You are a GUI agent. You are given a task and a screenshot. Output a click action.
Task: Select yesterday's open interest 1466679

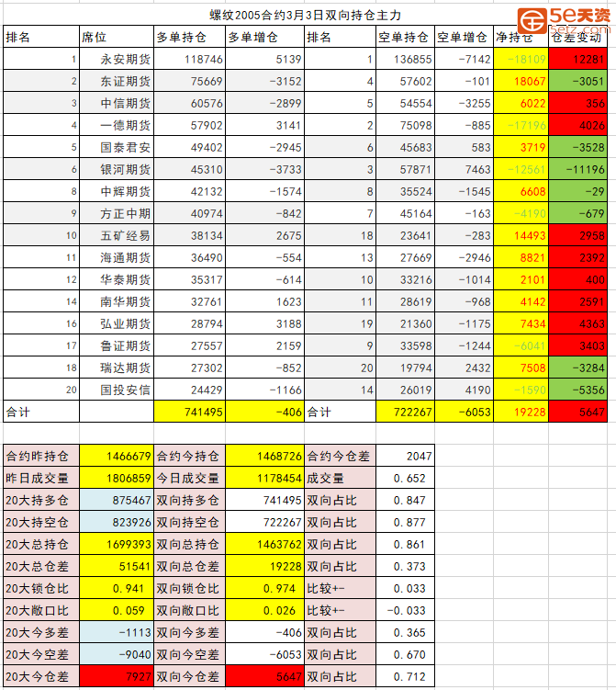[x=117, y=456]
